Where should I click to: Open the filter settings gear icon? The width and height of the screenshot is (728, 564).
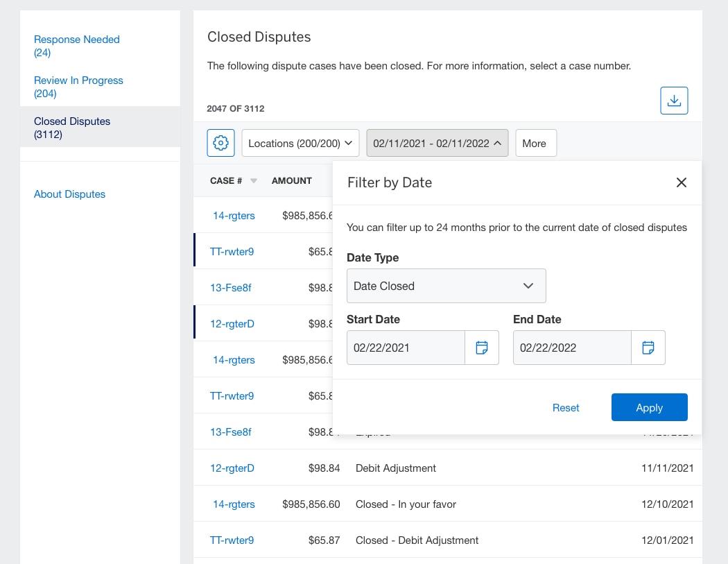point(220,143)
